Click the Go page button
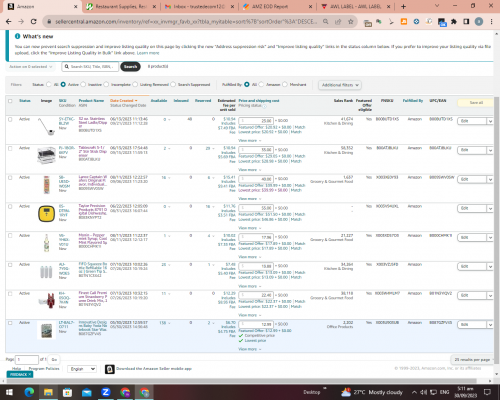The image size is (500, 400). [54, 360]
